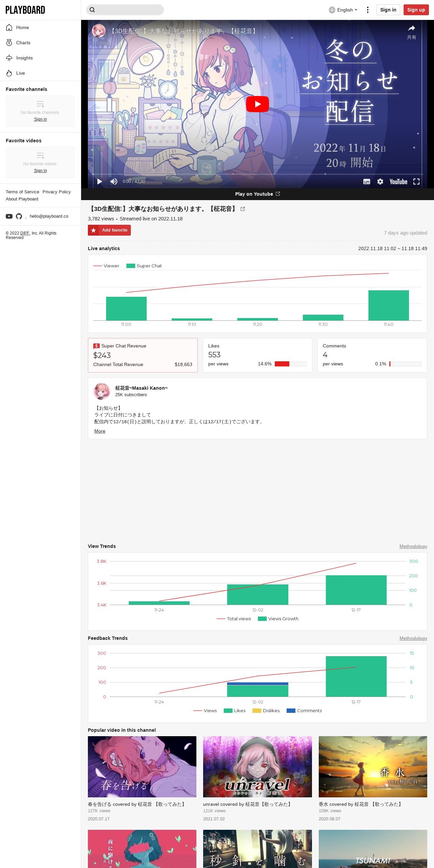434x868 pixels.
Task: Sign in under Favorite videos
Action: 40,171
